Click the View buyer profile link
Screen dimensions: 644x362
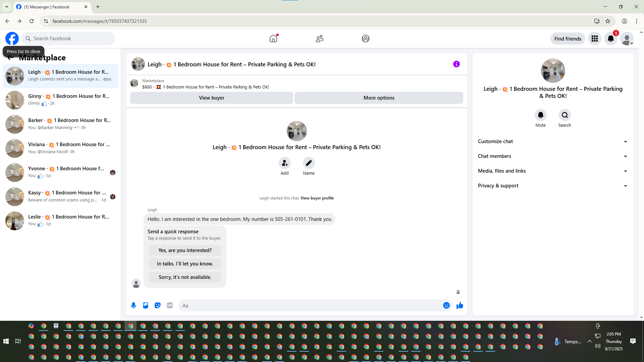tap(317, 198)
